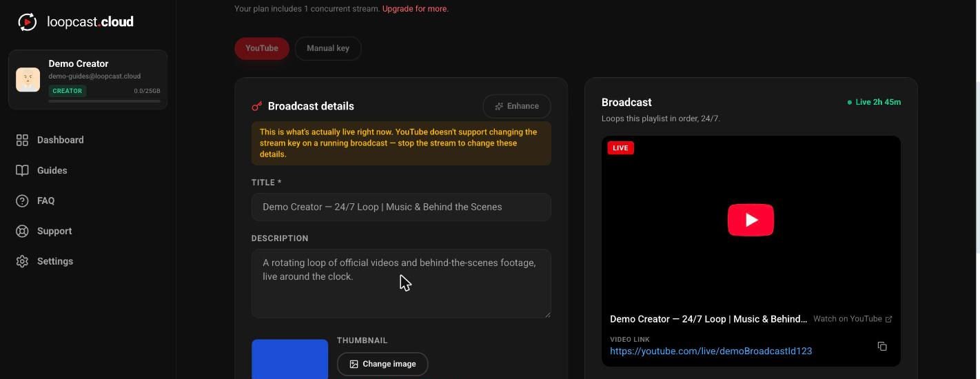The image size is (980, 379).
Task: Click the Live 2h 45m status indicator
Action: coord(874,102)
